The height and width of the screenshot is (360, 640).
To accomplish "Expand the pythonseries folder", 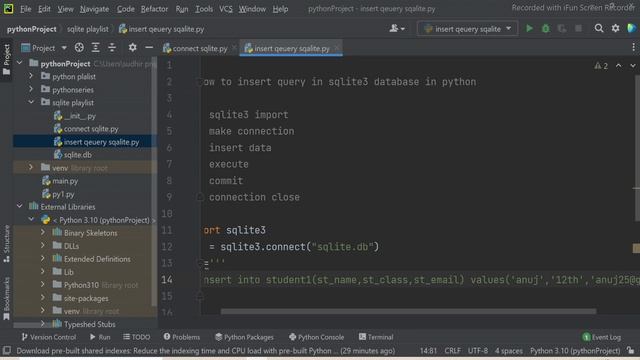I will click(x=31, y=89).
